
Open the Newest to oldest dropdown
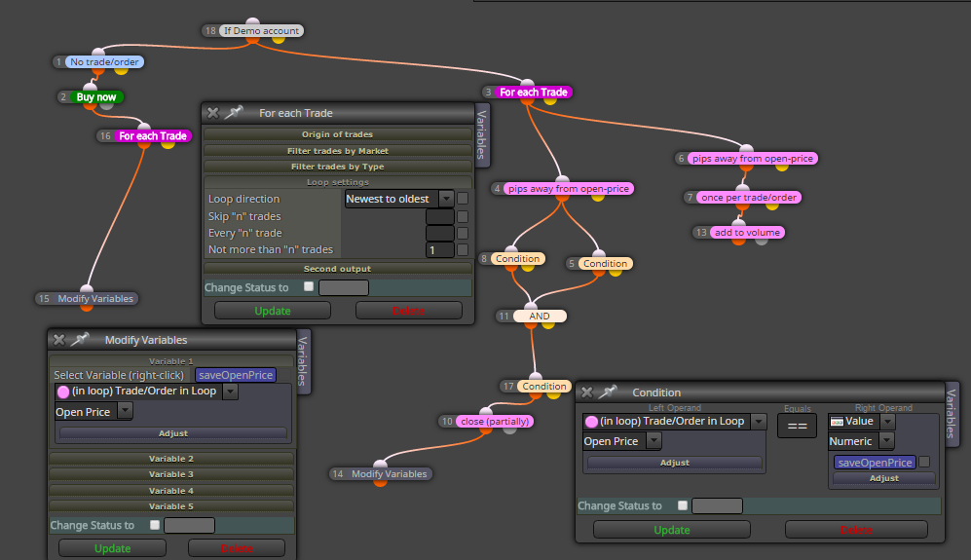point(446,199)
